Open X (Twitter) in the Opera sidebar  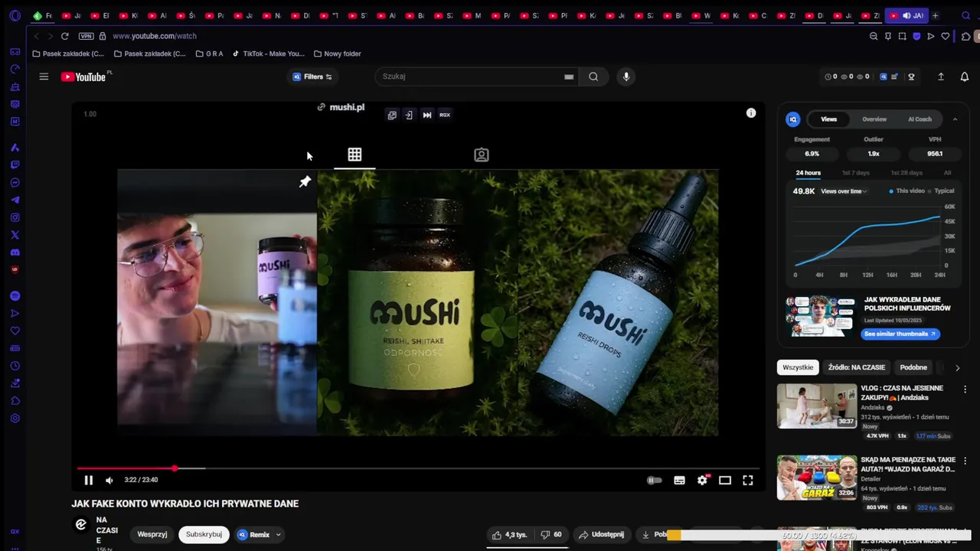(x=15, y=235)
